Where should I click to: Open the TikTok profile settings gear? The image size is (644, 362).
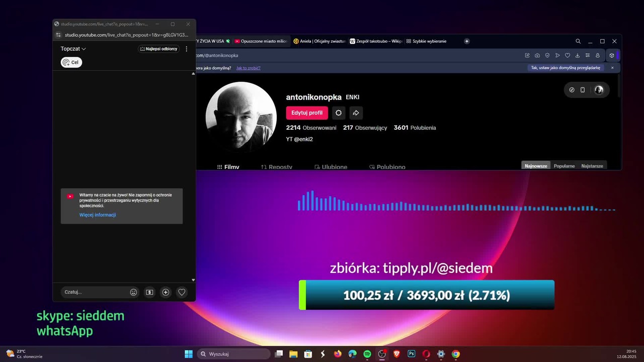[x=339, y=113]
